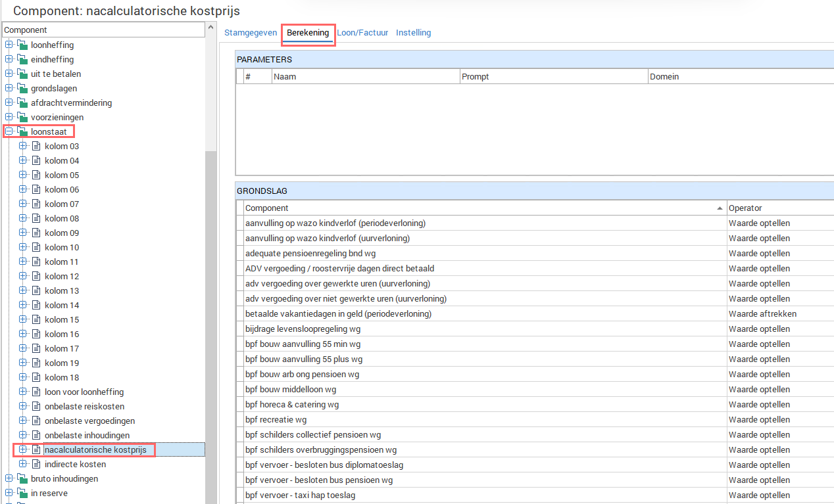Click the folder icon next to voorzieningen

click(x=22, y=118)
